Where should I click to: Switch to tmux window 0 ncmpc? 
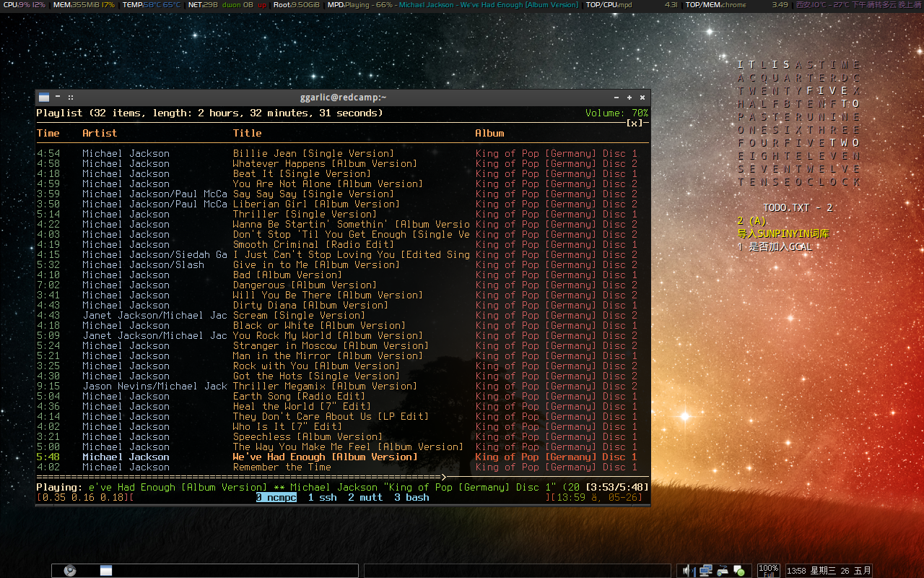[x=276, y=497]
